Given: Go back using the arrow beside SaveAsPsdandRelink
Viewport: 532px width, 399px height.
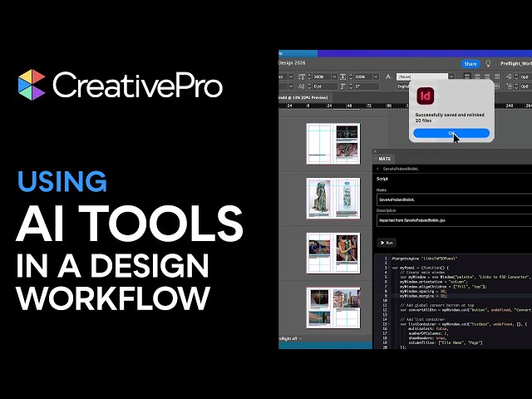Looking at the screenshot, I should (x=378, y=169).
